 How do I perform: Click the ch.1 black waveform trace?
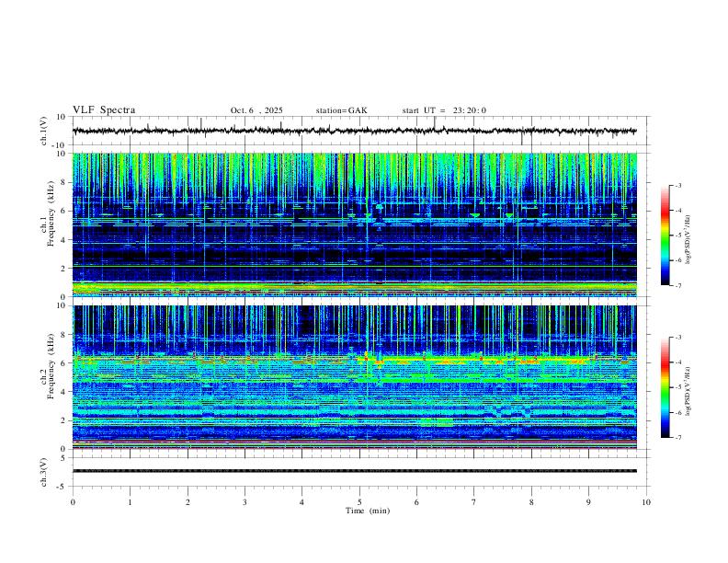354,131
